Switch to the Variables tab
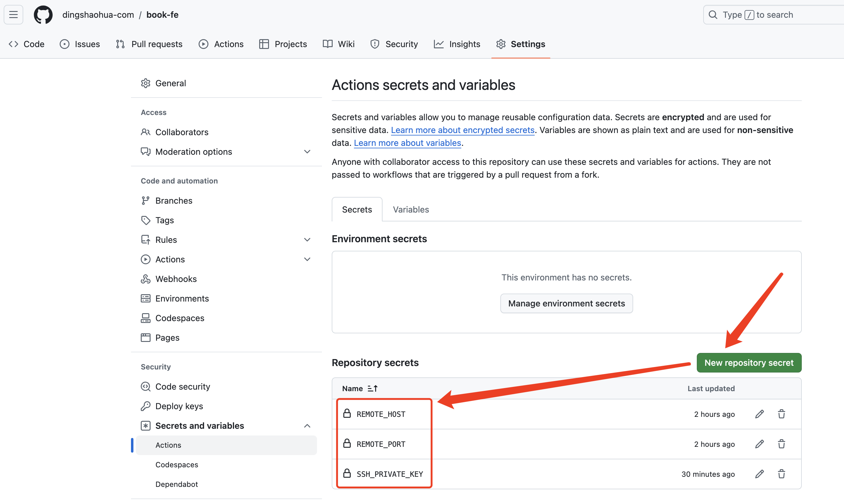This screenshot has height=504, width=844. coord(411,209)
